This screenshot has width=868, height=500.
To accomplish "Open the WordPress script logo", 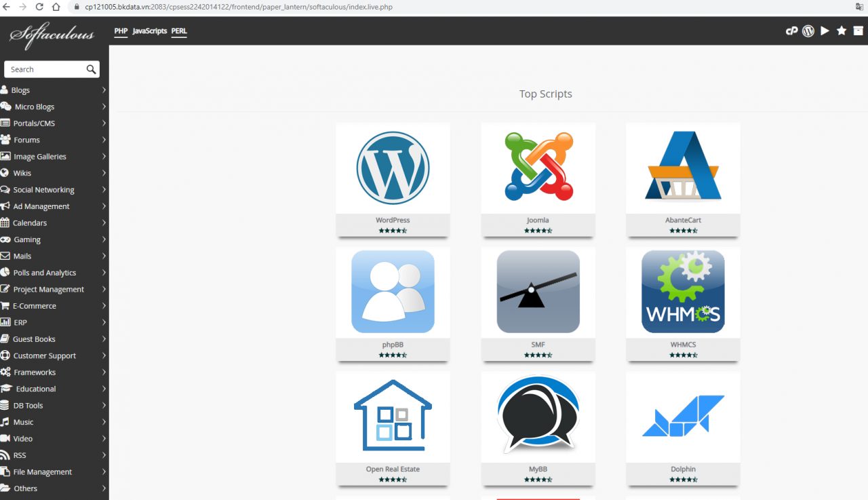I will coord(393,168).
